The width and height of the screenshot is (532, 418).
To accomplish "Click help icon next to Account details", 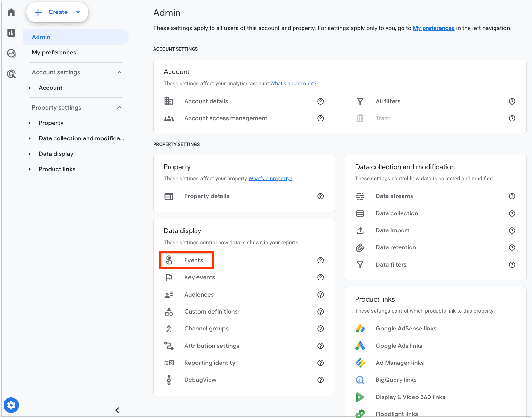I will (320, 101).
